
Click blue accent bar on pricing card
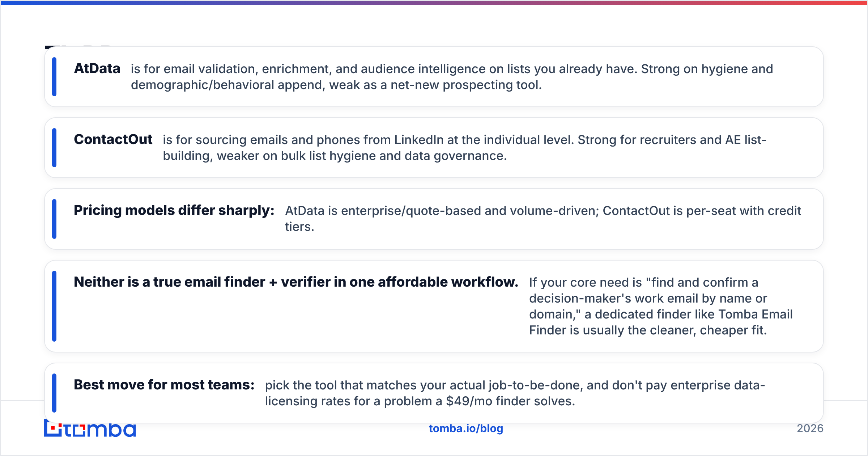point(54,219)
